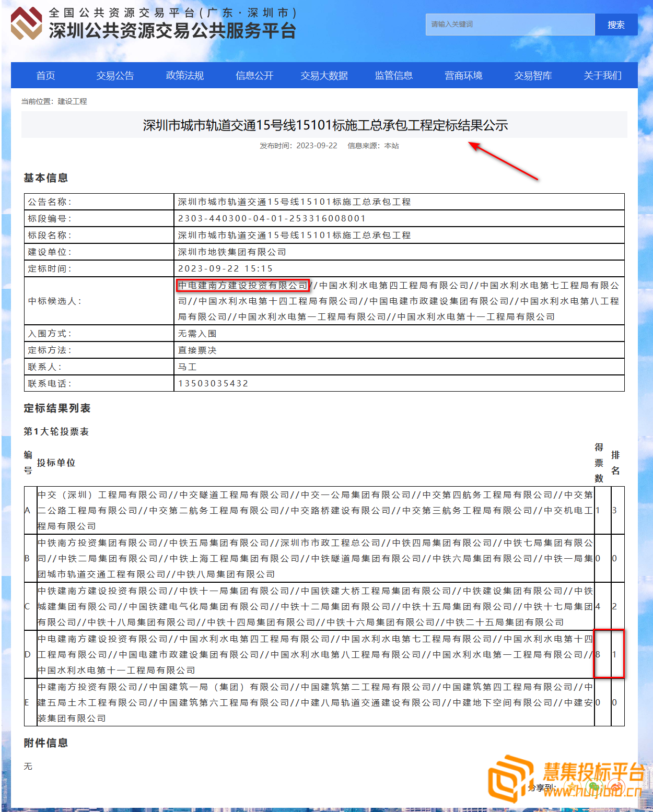Share via the red Weibo icon

[616, 787]
